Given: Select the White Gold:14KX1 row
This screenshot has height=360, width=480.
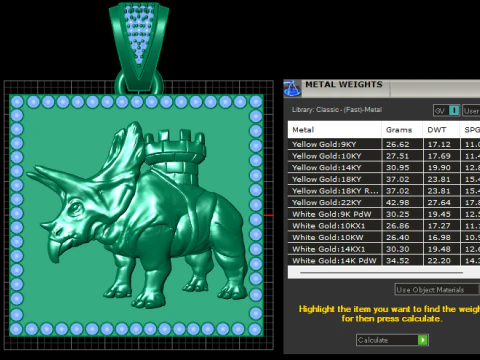Looking at the screenshot, I should coord(384,249).
